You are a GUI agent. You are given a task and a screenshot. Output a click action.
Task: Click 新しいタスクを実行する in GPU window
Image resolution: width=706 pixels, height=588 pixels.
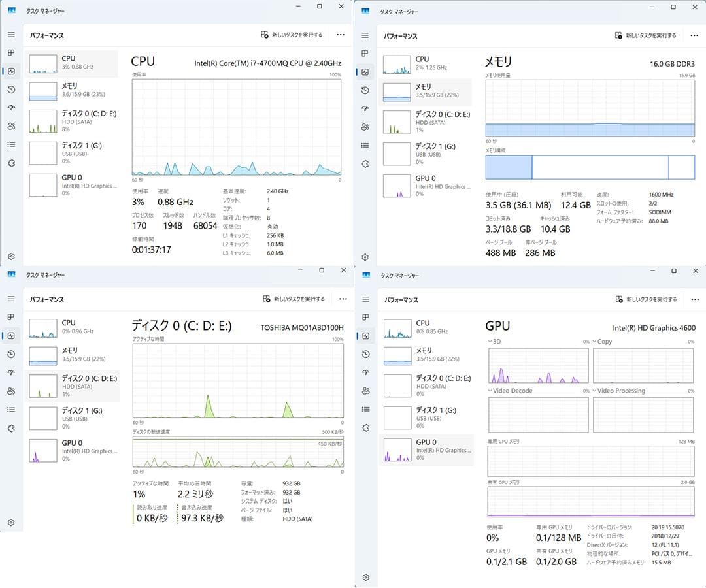pyautogui.click(x=646, y=299)
